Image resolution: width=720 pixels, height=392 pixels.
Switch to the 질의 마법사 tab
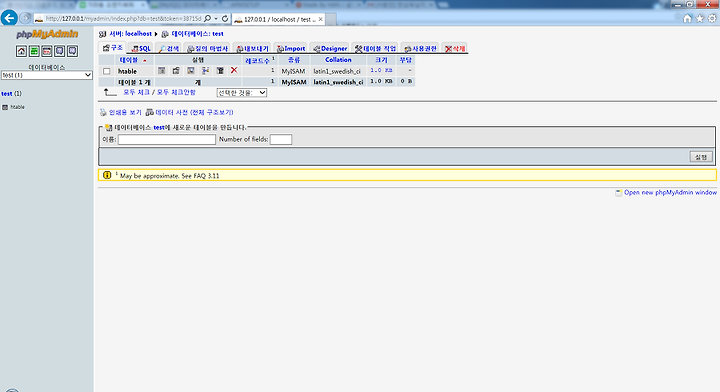208,48
